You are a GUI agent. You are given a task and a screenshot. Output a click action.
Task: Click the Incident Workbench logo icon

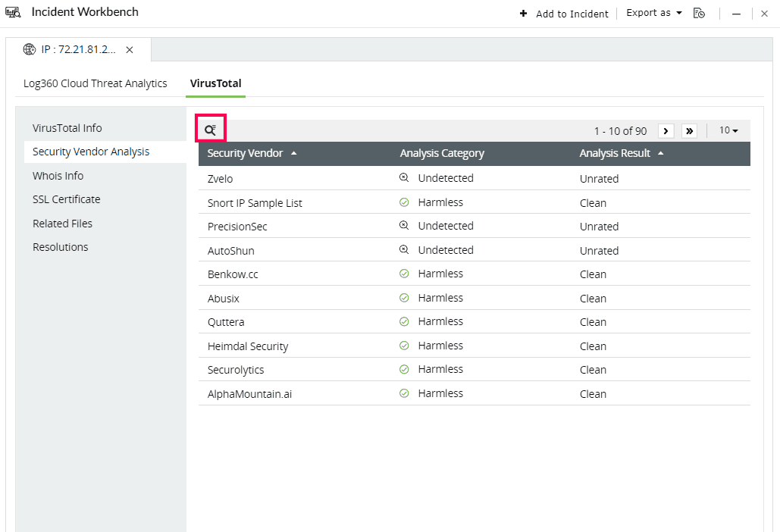pos(13,11)
